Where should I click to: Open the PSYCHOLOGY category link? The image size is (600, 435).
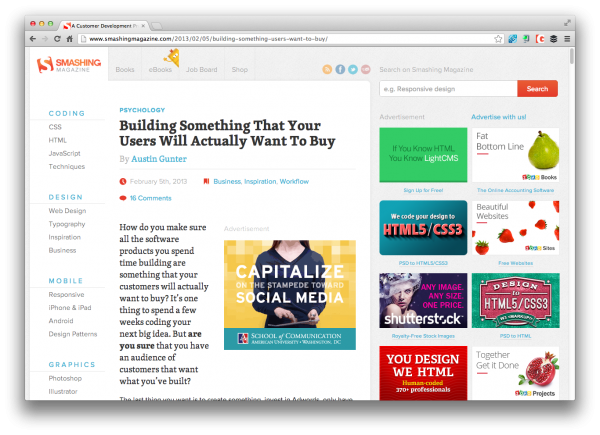click(142, 110)
